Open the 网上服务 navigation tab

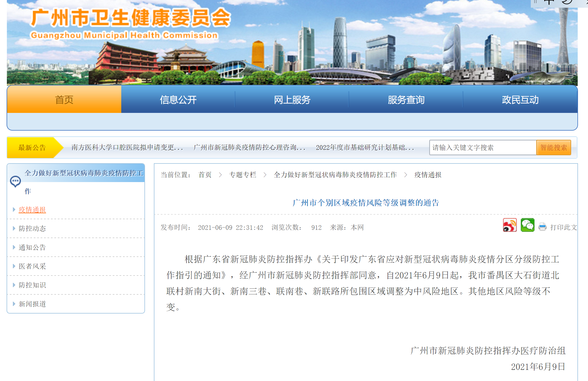point(292,100)
